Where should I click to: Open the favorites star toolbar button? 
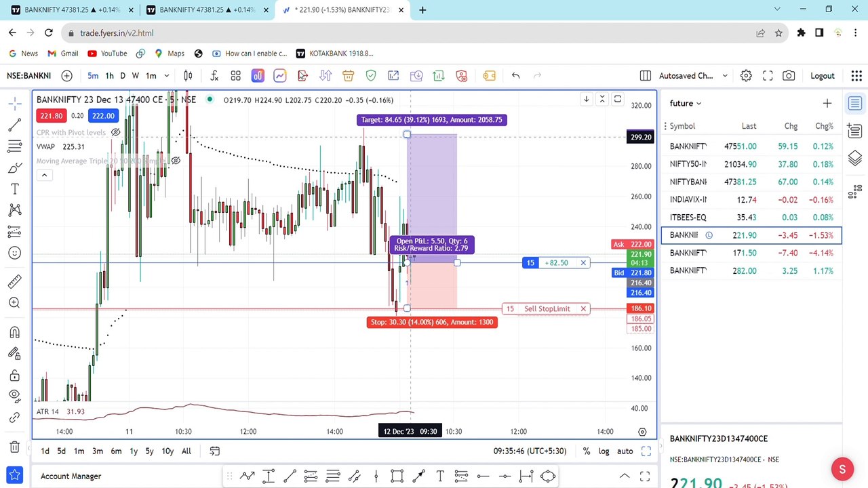(x=14, y=476)
